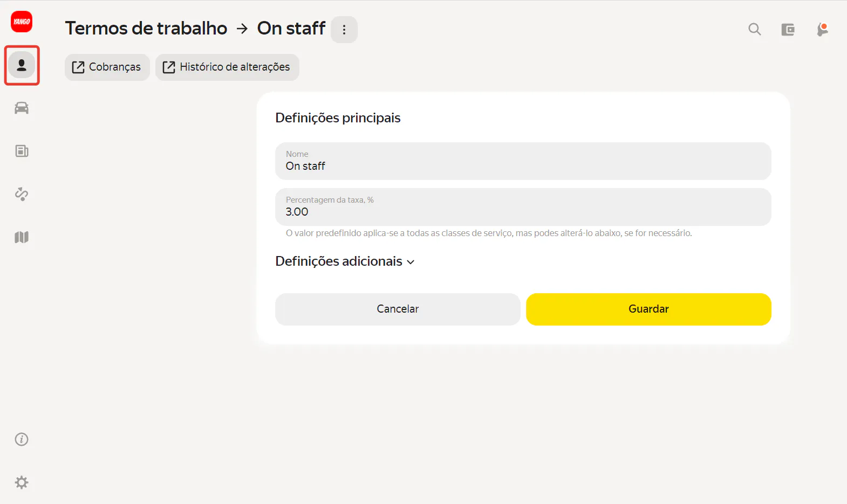Expand Definições adicionais section
The height and width of the screenshot is (504, 847).
pos(345,261)
